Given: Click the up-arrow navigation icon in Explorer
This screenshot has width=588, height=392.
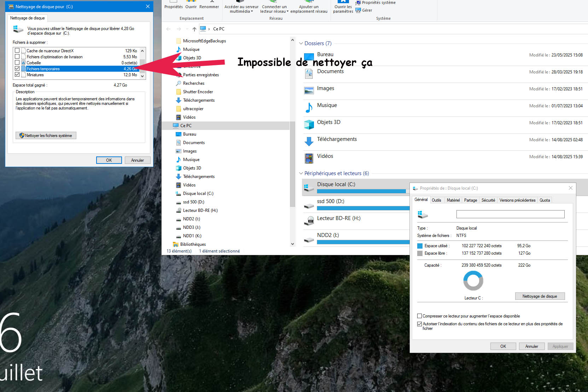Looking at the screenshot, I should [x=194, y=29].
